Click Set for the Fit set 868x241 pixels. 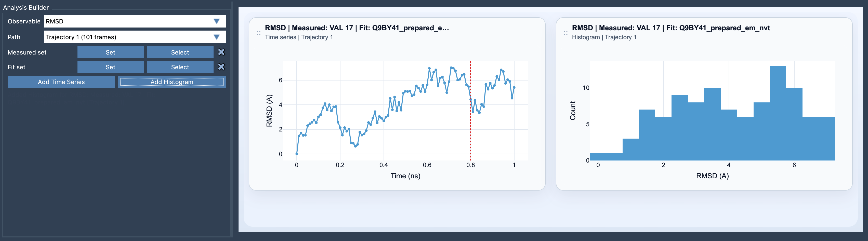pyautogui.click(x=110, y=67)
